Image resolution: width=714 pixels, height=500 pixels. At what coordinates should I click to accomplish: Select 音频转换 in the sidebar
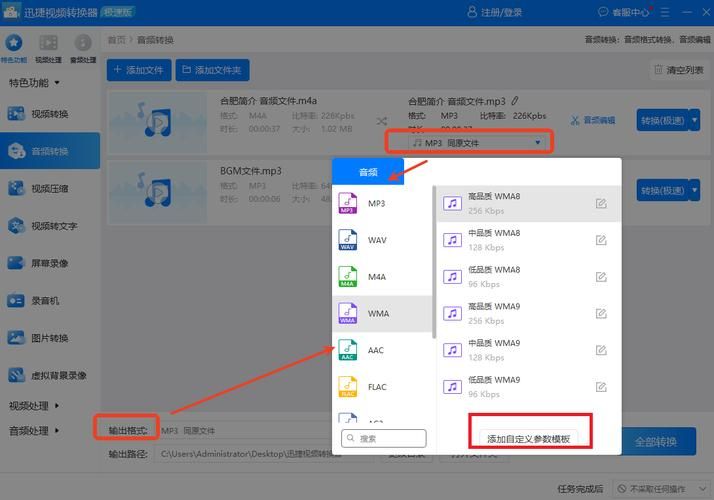pos(49,151)
